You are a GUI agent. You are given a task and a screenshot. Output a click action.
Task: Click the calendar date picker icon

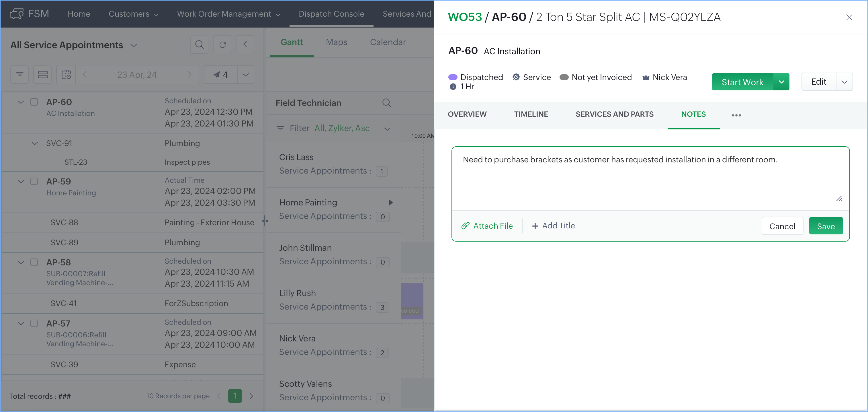pos(67,75)
